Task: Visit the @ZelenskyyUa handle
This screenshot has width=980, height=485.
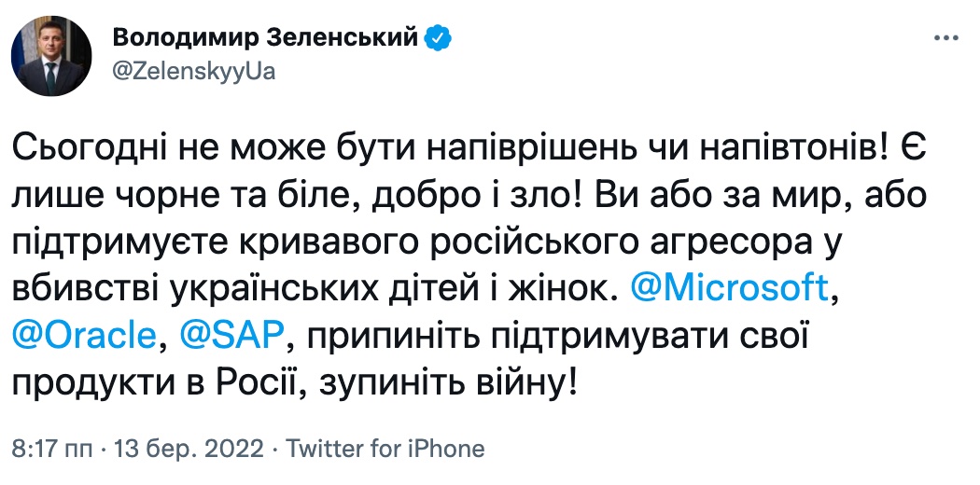Action: [x=193, y=72]
